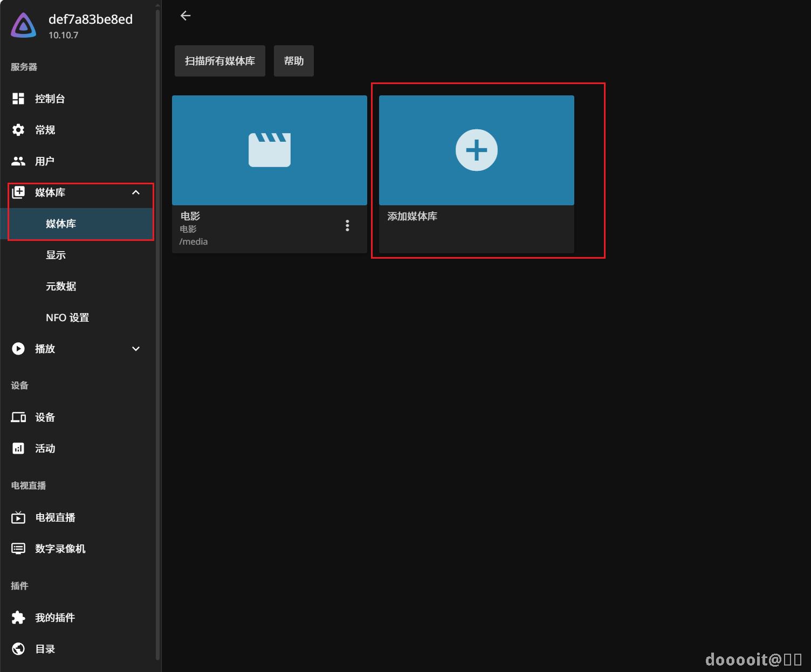Open the 电影 library three-dot menu
The image size is (811, 672).
coord(347,226)
